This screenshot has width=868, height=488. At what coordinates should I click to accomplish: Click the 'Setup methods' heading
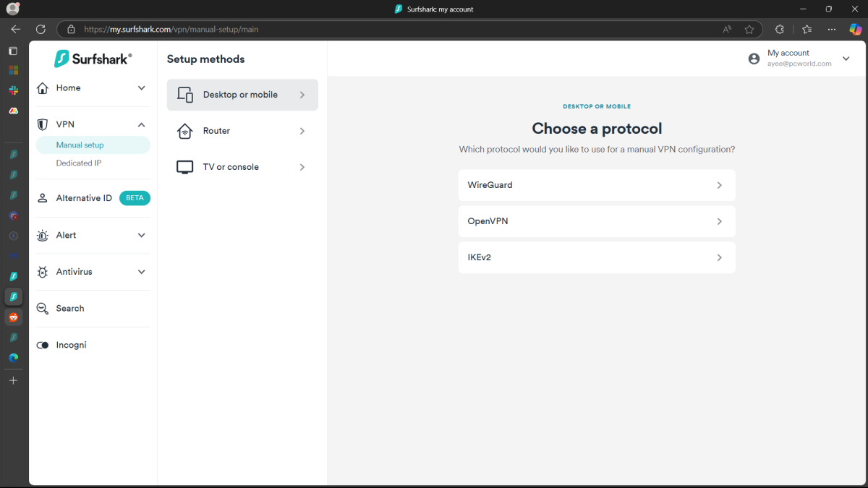click(205, 59)
